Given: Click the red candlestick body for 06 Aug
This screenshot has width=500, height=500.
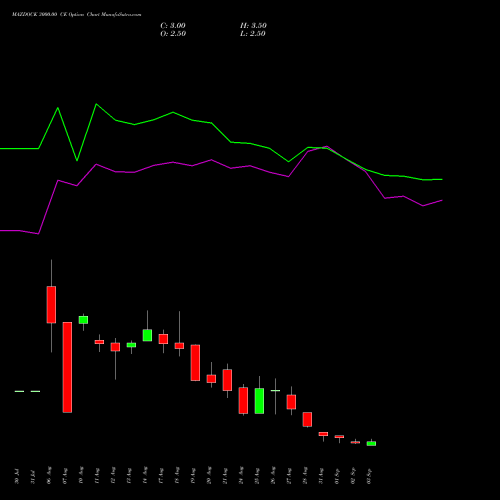Looking at the screenshot, I should click(x=51, y=304).
